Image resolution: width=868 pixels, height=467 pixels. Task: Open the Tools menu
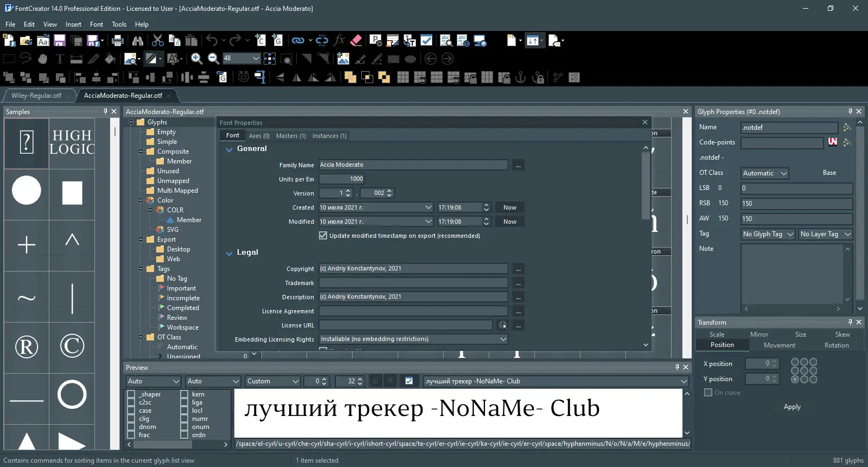coord(119,24)
